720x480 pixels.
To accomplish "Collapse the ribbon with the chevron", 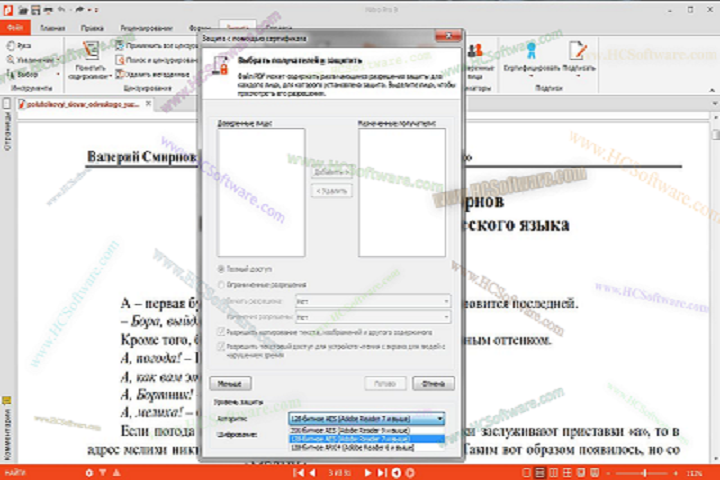I will (x=712, y=90).
